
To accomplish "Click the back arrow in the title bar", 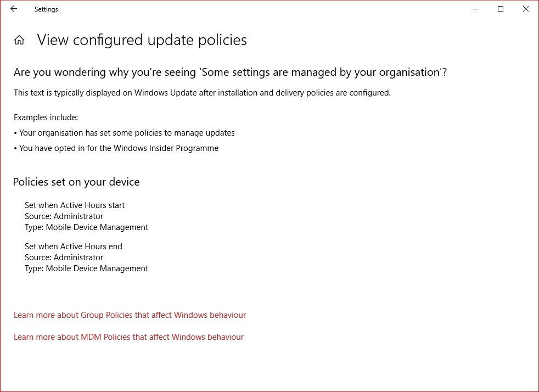I will [x=14, y=9].
